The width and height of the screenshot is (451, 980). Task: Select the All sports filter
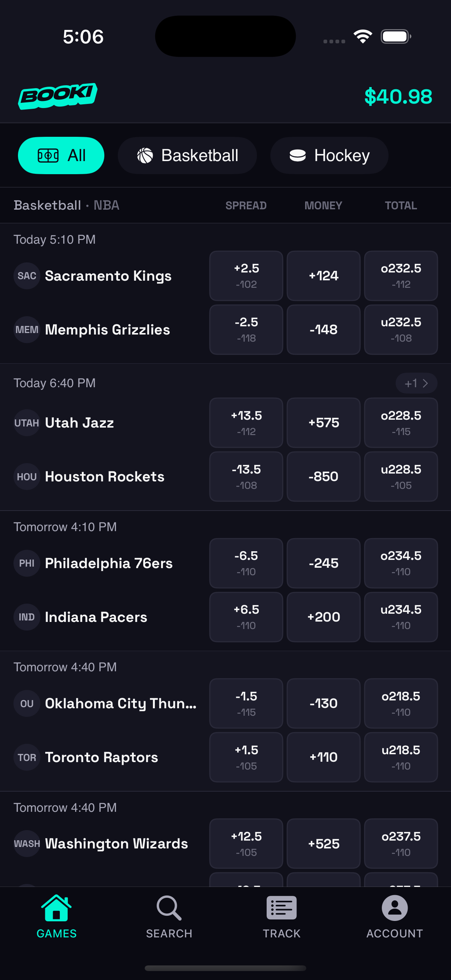pos(61,155)
